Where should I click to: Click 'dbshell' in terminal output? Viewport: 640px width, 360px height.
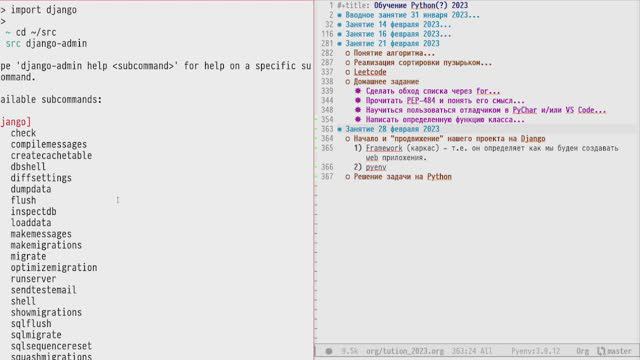coord(28,167)
